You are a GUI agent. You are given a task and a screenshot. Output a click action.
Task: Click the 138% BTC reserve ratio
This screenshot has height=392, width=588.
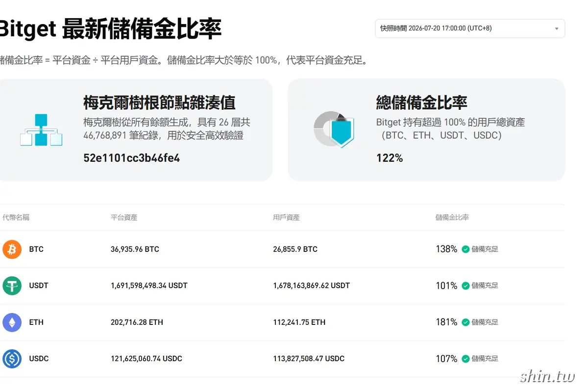[446, 249]
